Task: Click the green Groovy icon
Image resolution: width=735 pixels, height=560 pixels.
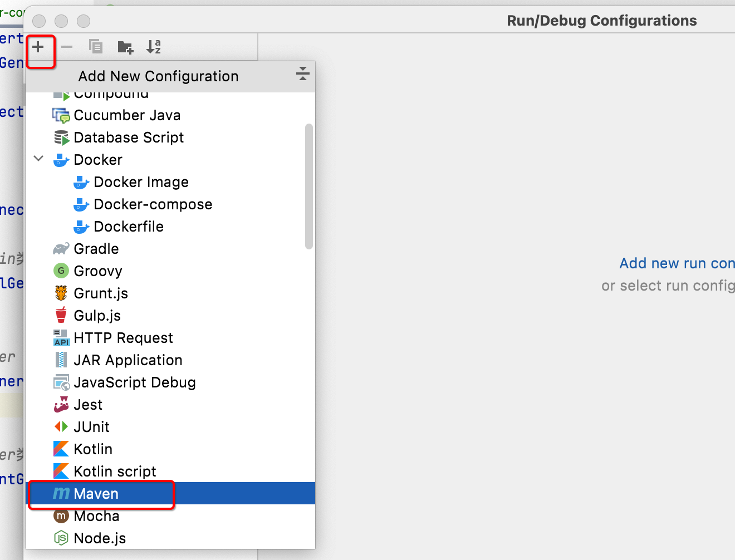Action: [x=61, y=271]
